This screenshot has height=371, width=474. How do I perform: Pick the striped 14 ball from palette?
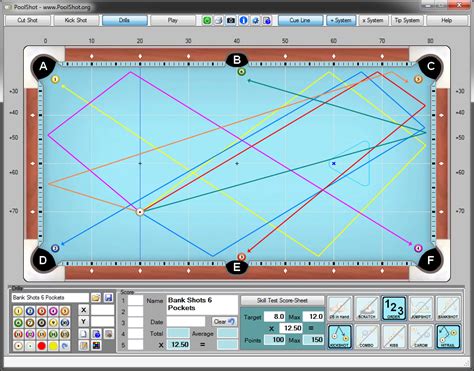tap(53, 334)
